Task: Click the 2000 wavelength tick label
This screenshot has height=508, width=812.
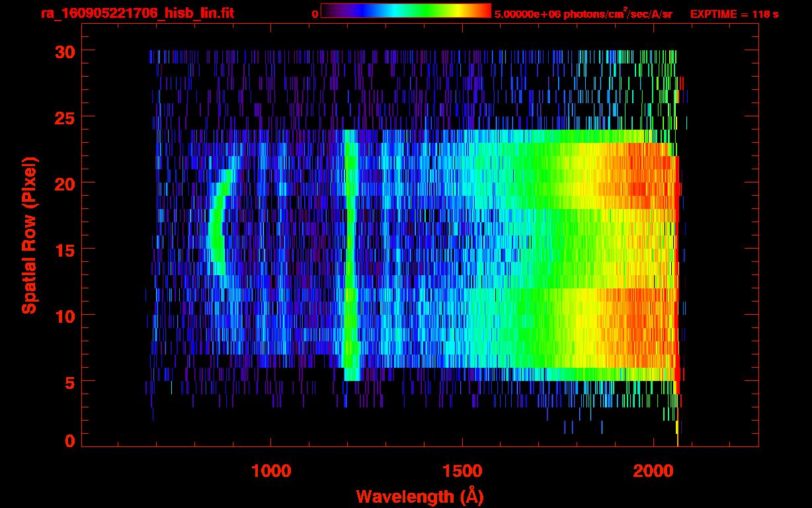Action: [652, 471]
